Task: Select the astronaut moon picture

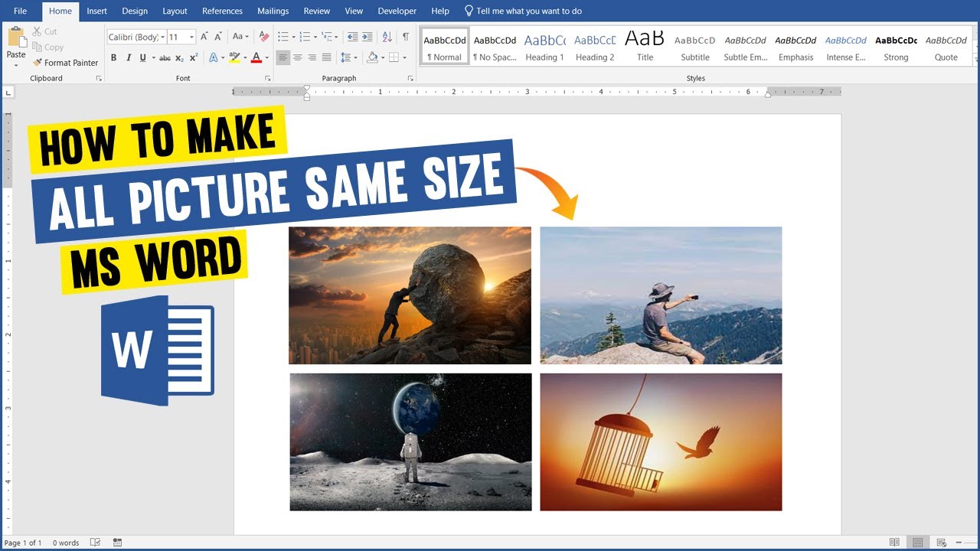Action: (x=410, y=442)
